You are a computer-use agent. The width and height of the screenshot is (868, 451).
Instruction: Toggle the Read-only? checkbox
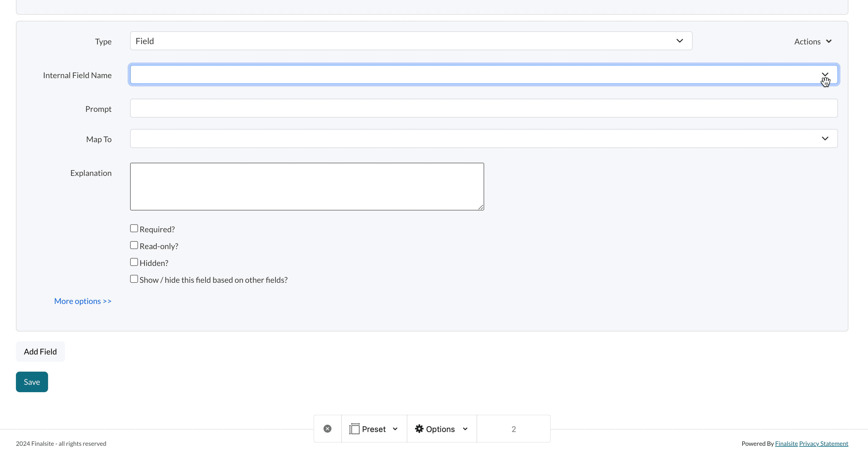(134, 245)
